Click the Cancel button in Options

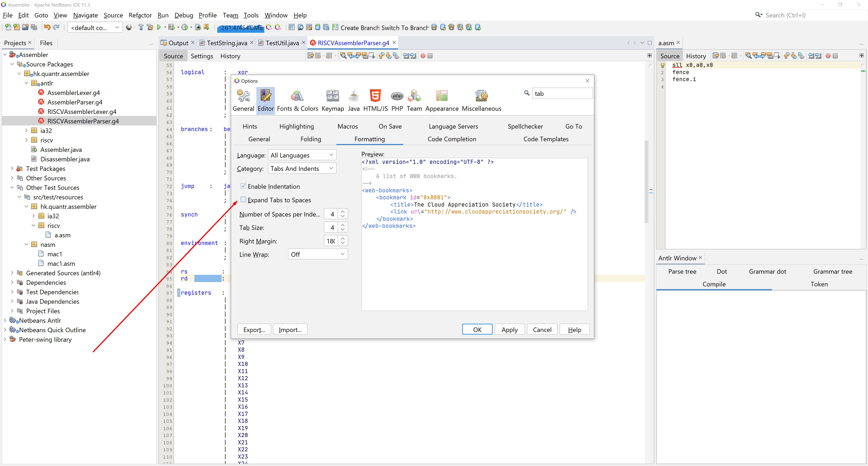pyautogui.click(x=542, y=329)
